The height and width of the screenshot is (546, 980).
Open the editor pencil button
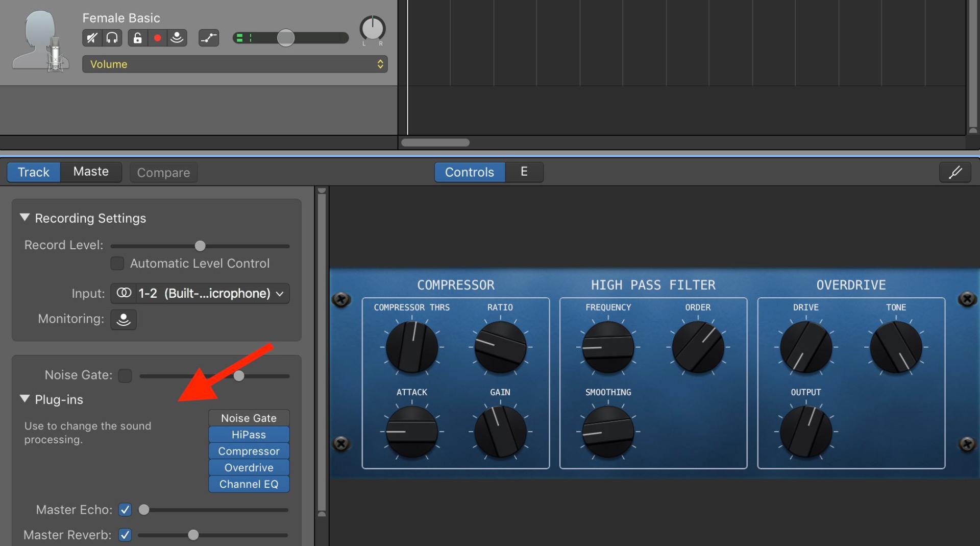click(955, 172)
